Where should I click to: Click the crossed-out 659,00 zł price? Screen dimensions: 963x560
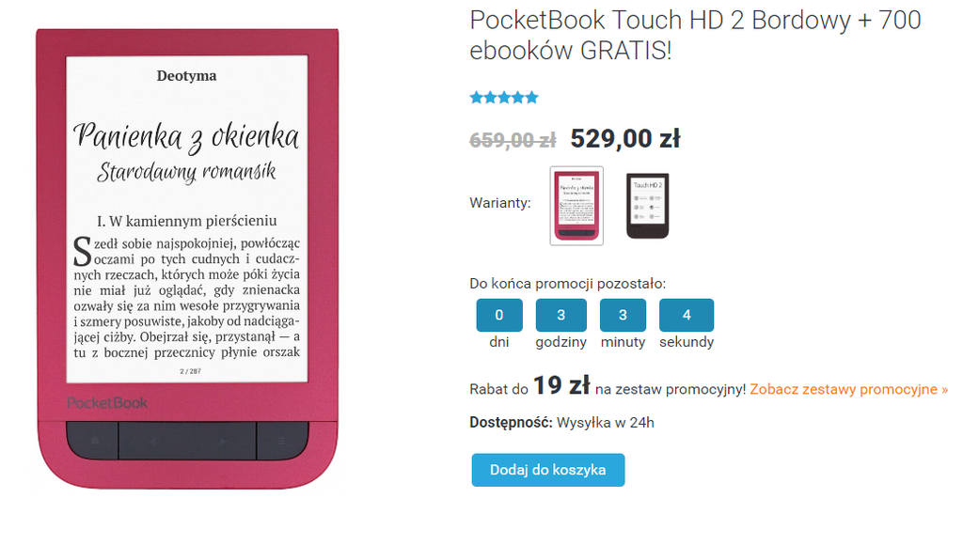pos(513,140)
